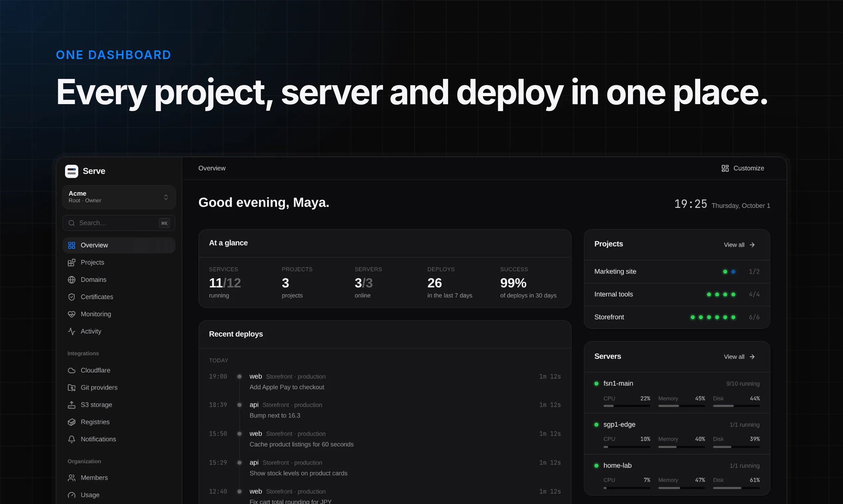This screenshot has height=504, width=843.
Task: Click the Certificates shield icon
Action: [71, 297]
